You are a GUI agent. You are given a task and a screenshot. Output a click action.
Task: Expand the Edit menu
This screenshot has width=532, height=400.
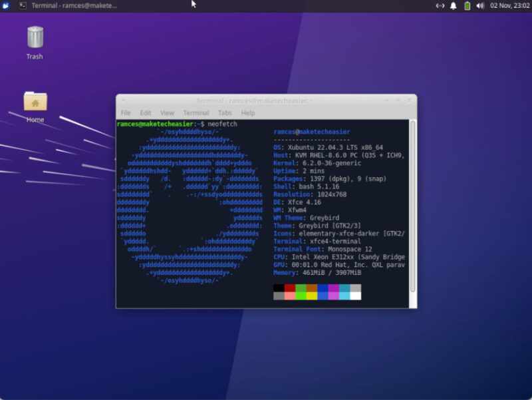(145, 112)
